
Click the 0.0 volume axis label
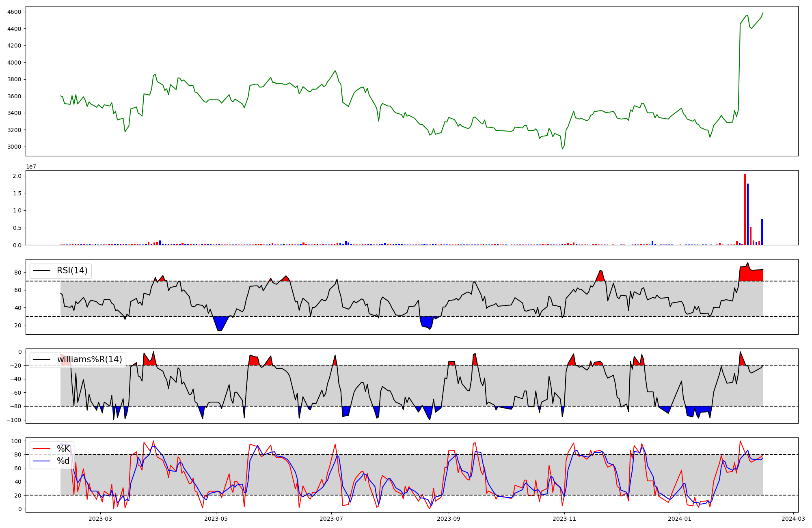pos(17,245)
